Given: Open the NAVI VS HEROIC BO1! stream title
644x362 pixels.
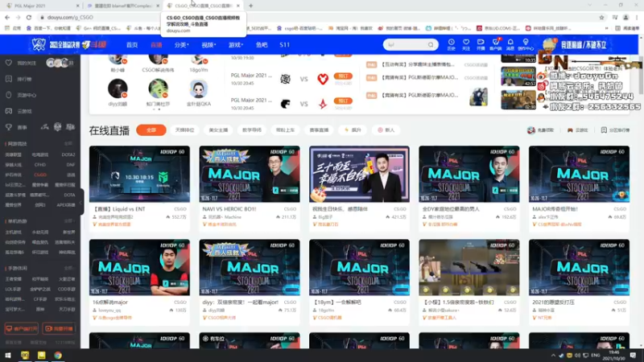Looking at the screenshot, I should (228, 209).
